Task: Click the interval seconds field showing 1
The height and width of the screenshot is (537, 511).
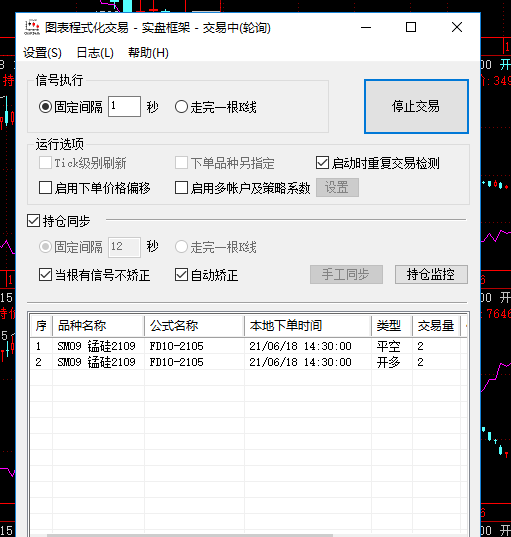Action: click(x=124, y=107)
